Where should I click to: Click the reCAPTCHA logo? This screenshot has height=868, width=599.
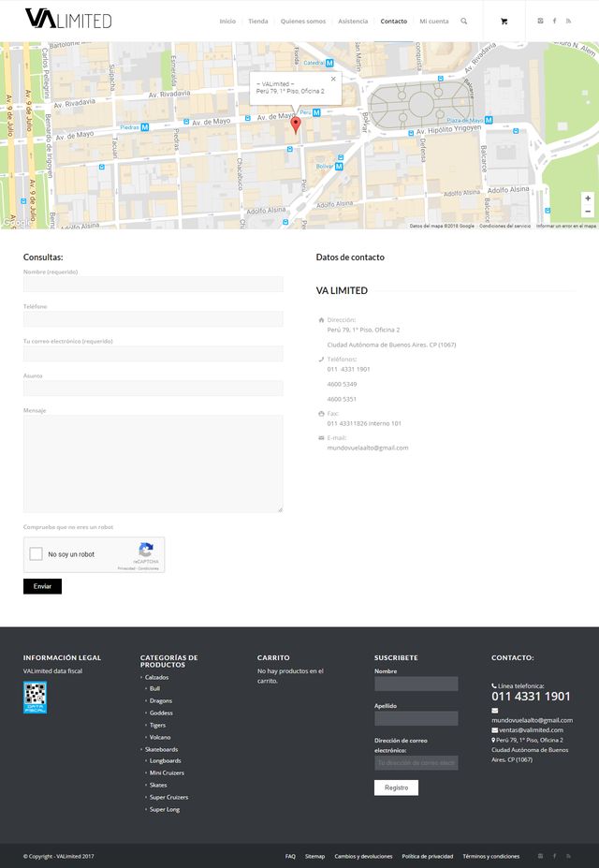[x=146, y=550]
